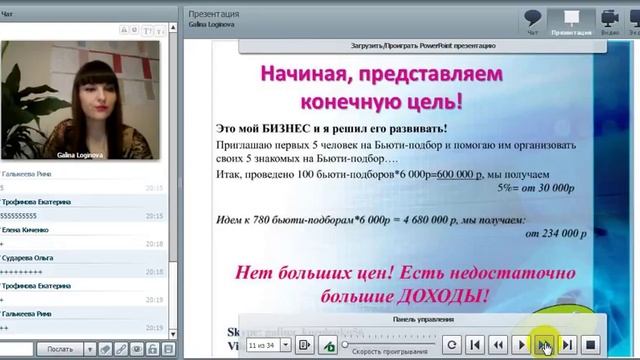Click the '+++++++++' message in chat

click(21, 272)
